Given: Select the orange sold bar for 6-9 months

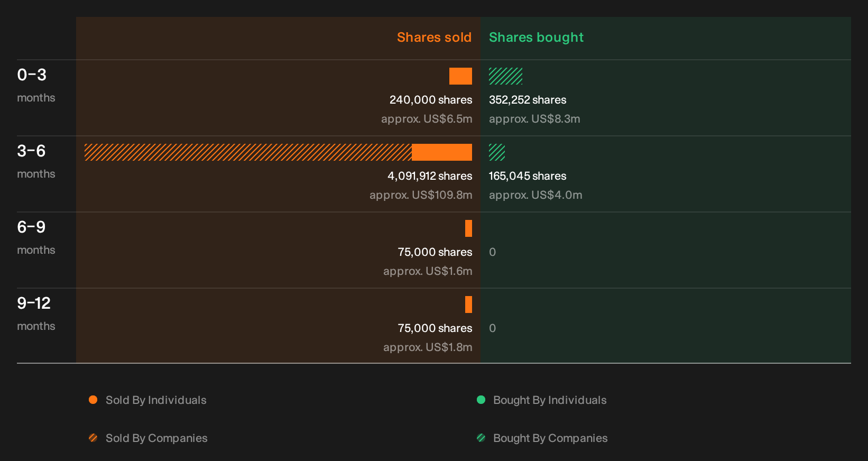Looking at the screenshot, I should pyautogui.click(x=468, y=228).
